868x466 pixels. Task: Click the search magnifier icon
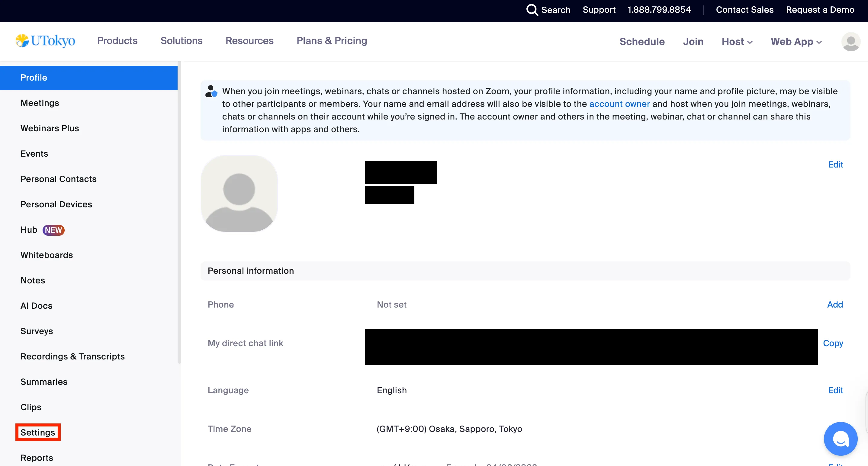(532, 10)
